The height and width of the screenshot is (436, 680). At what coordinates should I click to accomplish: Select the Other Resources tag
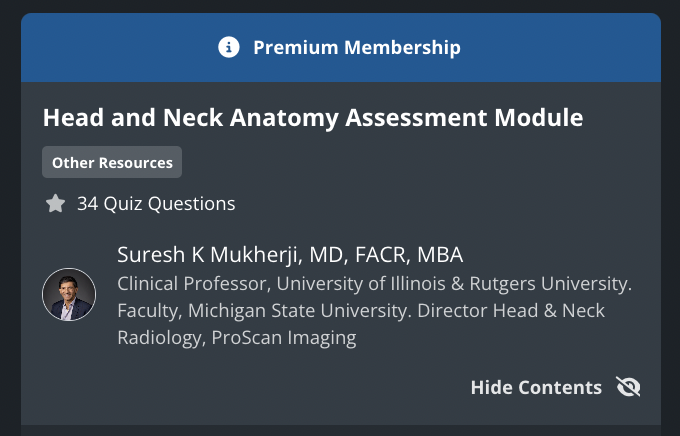tap(112, 162)
